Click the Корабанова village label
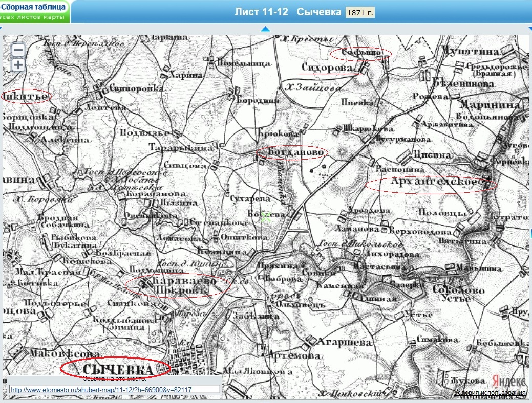This screenshot has width=532, height=403. click(156, 194)
